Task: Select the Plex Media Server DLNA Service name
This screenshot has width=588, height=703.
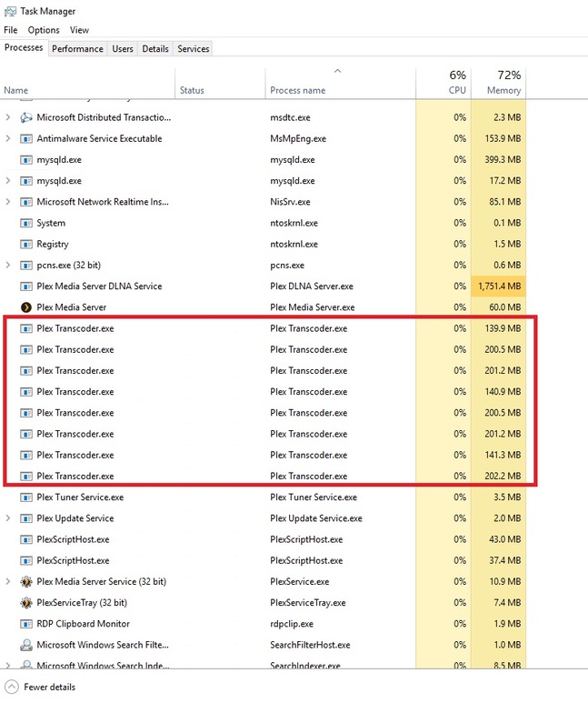Action: tap(99, 286)
